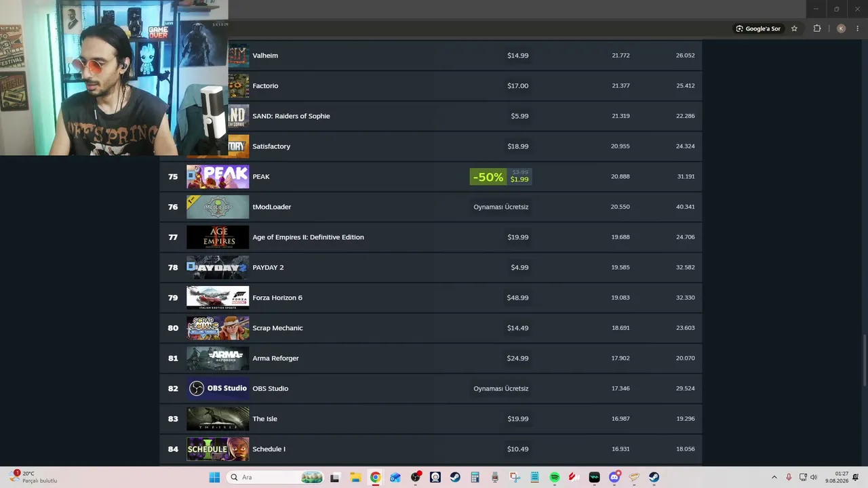Click the PAYDAY 2 title text
The width and height of the screenshot is (868, 488).
pyautogui.click(x=268, y=268)
